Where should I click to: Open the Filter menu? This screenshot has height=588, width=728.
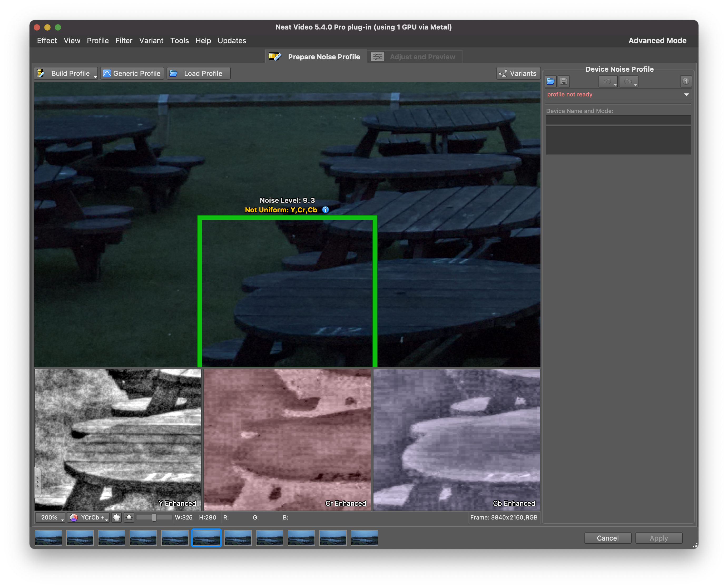pos(124,41)
